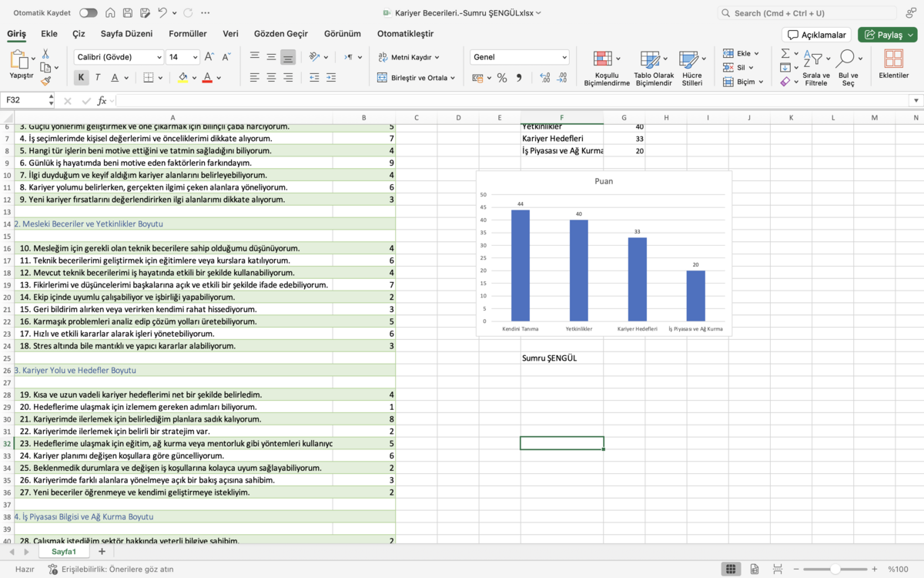Open the undo history dropdown arrow

point(174,13)
